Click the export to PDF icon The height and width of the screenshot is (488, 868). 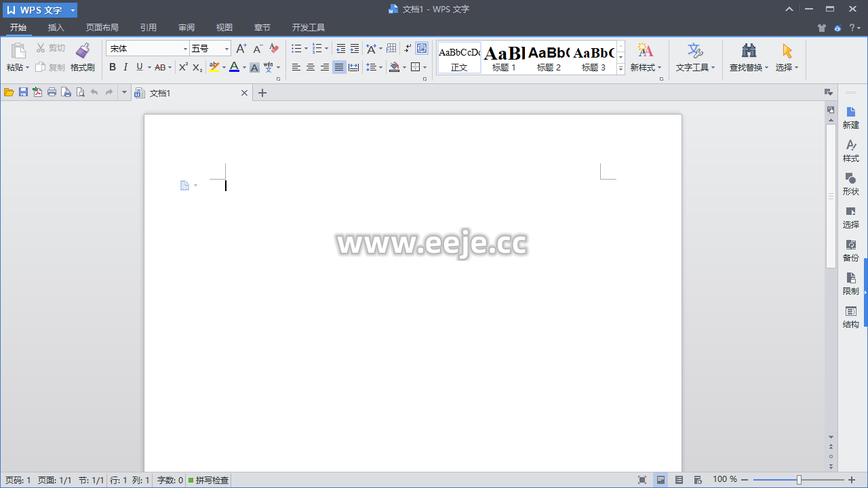click(37, 93)
